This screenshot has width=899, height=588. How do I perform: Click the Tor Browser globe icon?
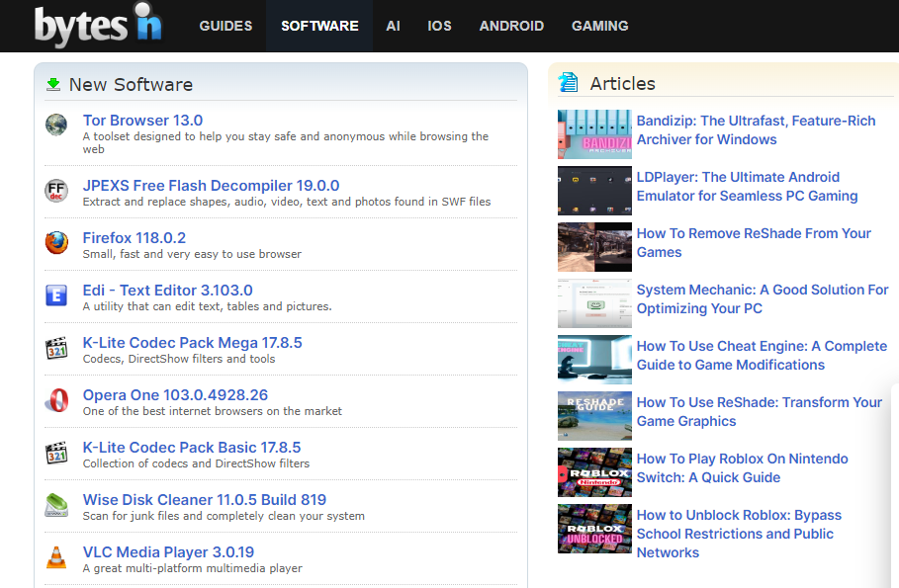pyautogui.click(x=56, y=125)
